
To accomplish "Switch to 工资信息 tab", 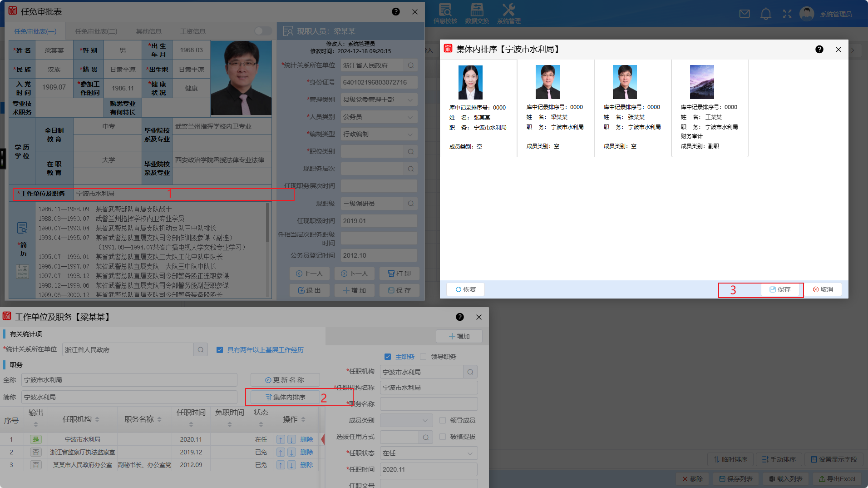I will 192,31.
